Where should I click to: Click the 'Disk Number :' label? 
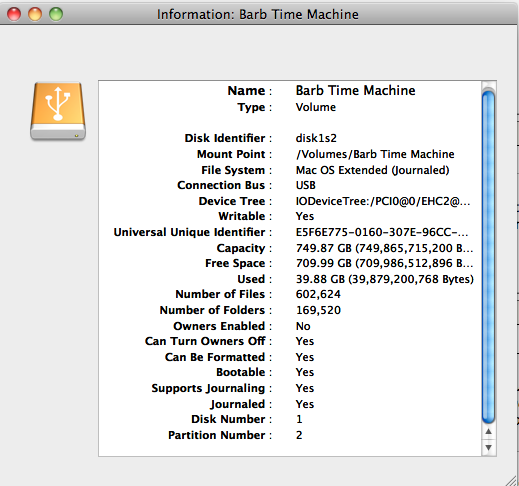[x=232, y=419]
